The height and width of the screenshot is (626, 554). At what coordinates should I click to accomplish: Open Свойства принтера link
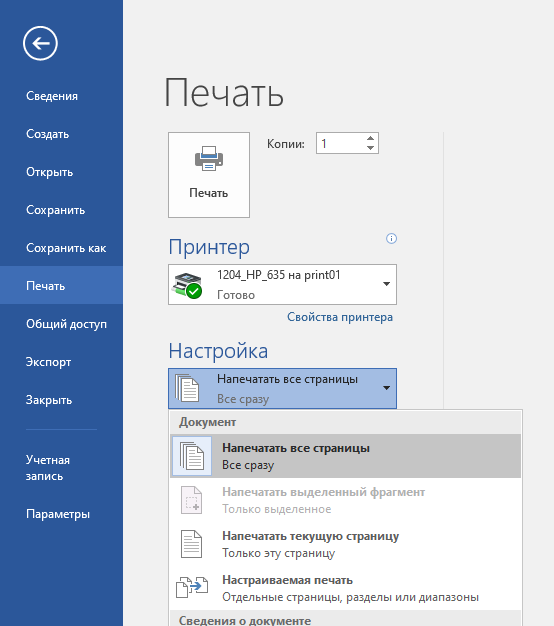[340, 317]
